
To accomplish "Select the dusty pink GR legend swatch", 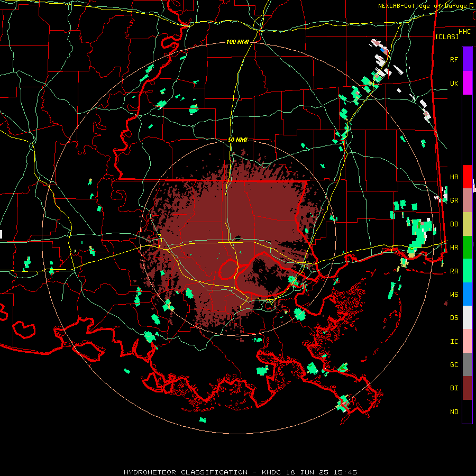I will 467,200.
